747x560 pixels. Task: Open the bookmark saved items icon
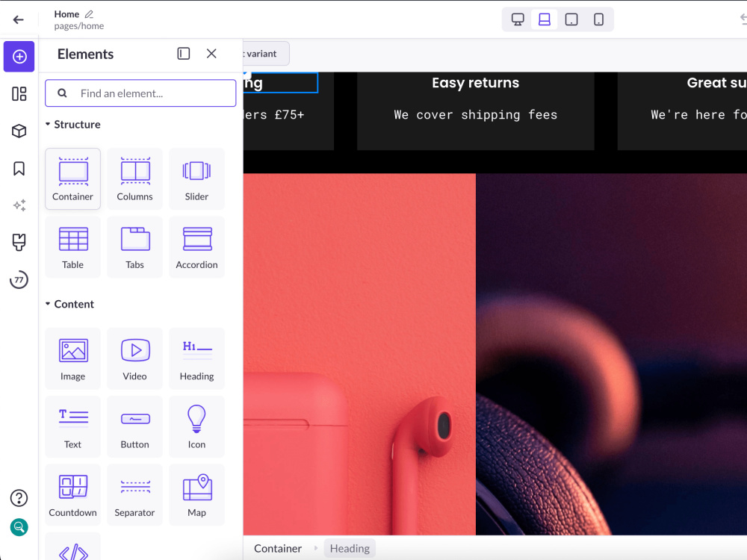point(19,168)
